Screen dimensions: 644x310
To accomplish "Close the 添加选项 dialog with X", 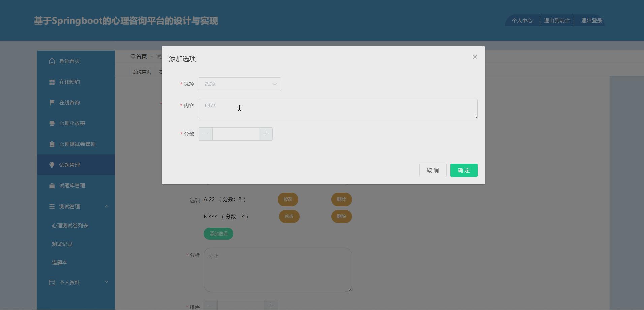I will 474,57.
